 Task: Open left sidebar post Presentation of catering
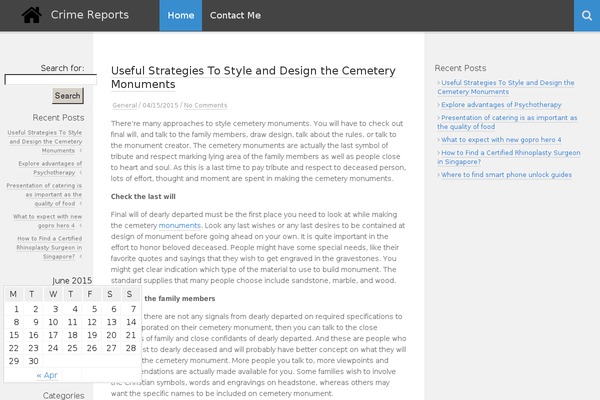pyautogui.click(x=44, y=194)
